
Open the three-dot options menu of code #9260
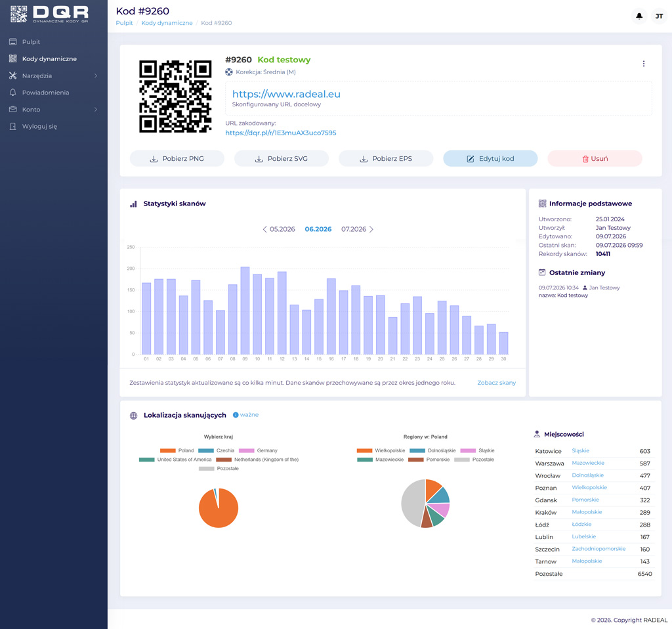click(x=643, y=64)
